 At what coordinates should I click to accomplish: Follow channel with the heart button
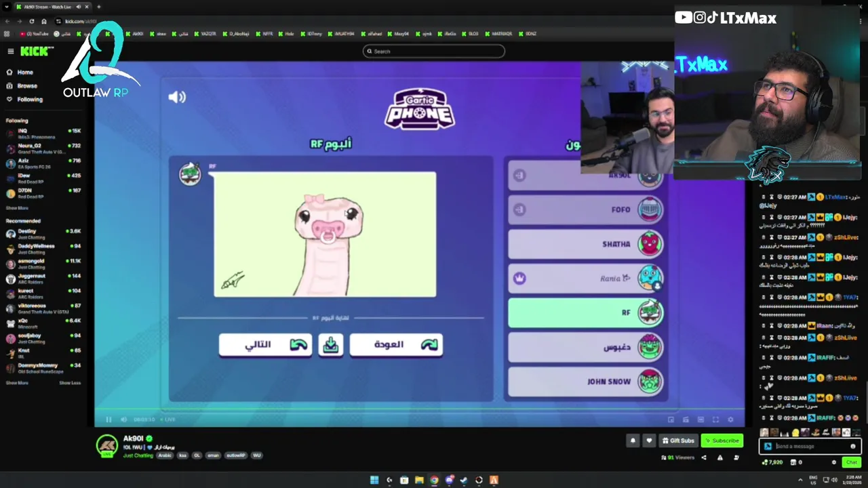coord(649,441)
